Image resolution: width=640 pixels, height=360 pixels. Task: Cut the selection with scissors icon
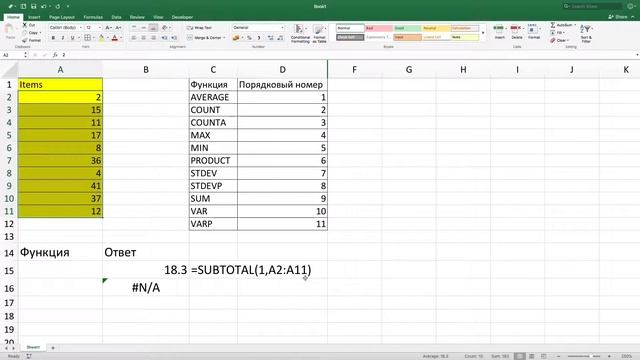pyautogui.click(x=24, y=25)
